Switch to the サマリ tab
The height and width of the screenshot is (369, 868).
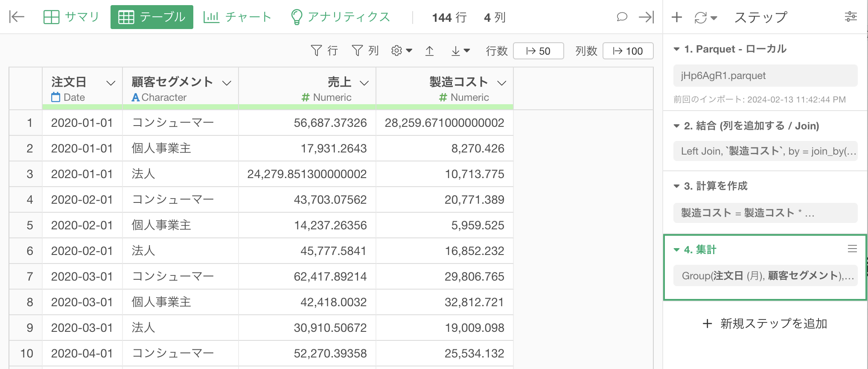(x=71, y=17)
